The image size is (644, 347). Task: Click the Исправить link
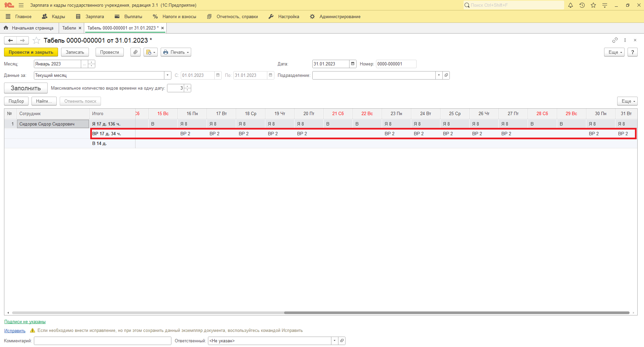pos(15,331)
